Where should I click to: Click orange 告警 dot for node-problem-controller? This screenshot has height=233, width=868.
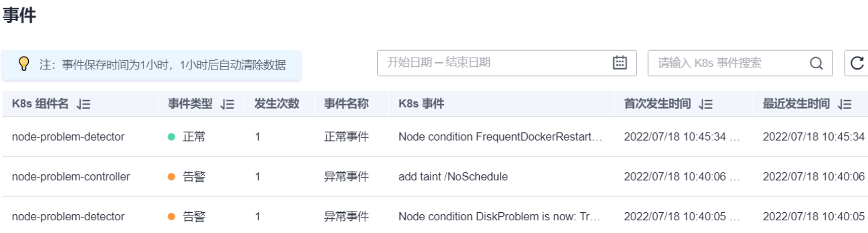pyautogui.click(x=171, y=177)
